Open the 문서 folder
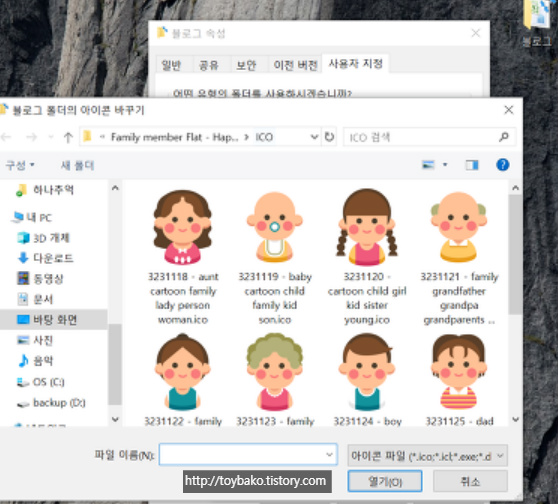This screenshot has height=504, width=558. coord(35,299)
